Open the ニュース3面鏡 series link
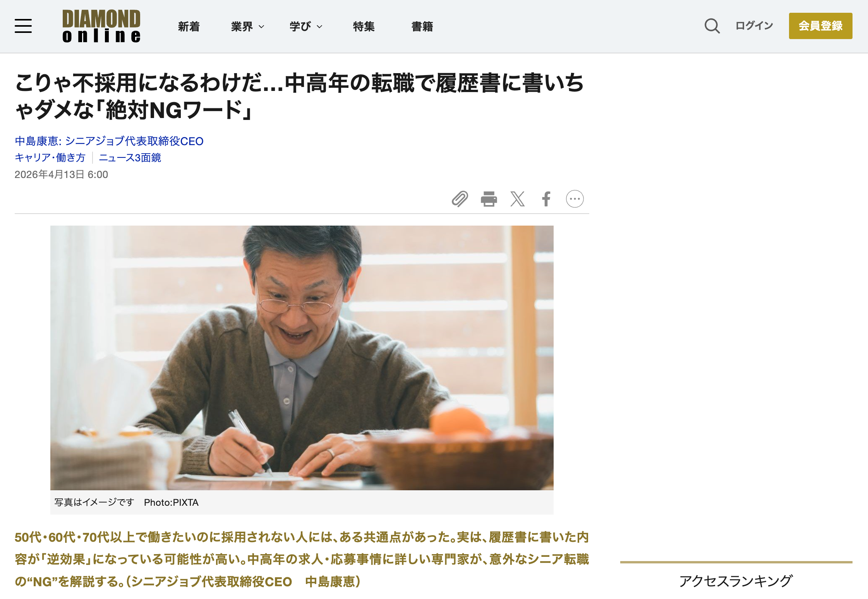The height and width of the screenshot is (599, 868). click(x=130, y=157)
